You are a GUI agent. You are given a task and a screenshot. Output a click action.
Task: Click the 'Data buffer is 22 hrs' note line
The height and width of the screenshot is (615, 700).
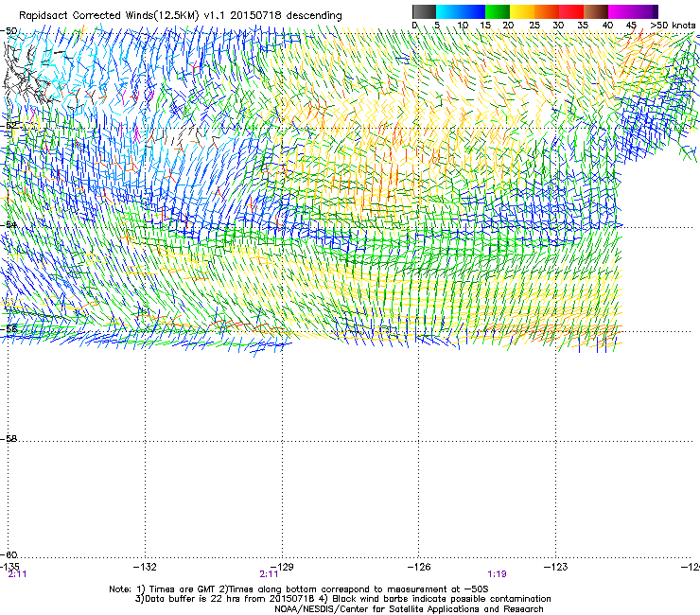click(x=342, y=599)
